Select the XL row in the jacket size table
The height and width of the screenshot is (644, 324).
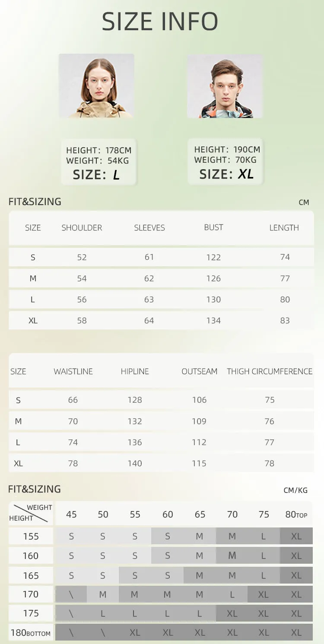pyautogui.click(x=161, y=320)
